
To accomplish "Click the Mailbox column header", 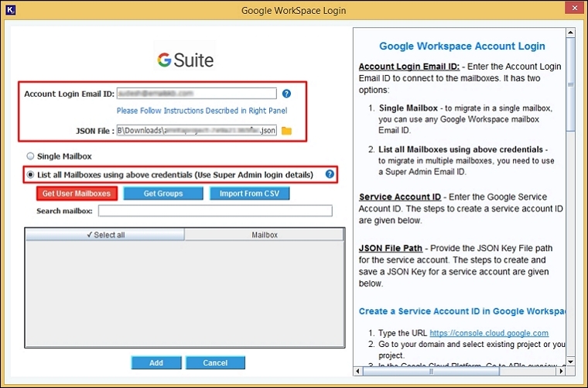I will (264, 235).
